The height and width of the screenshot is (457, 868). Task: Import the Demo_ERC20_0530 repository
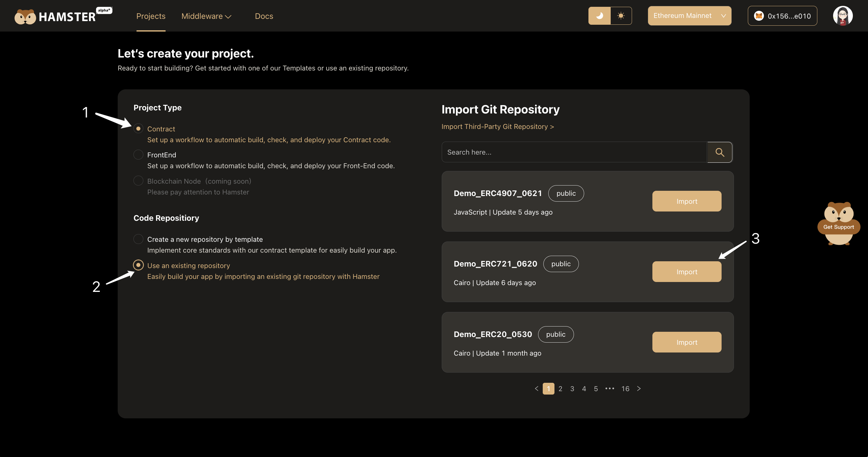pos(687,342)
